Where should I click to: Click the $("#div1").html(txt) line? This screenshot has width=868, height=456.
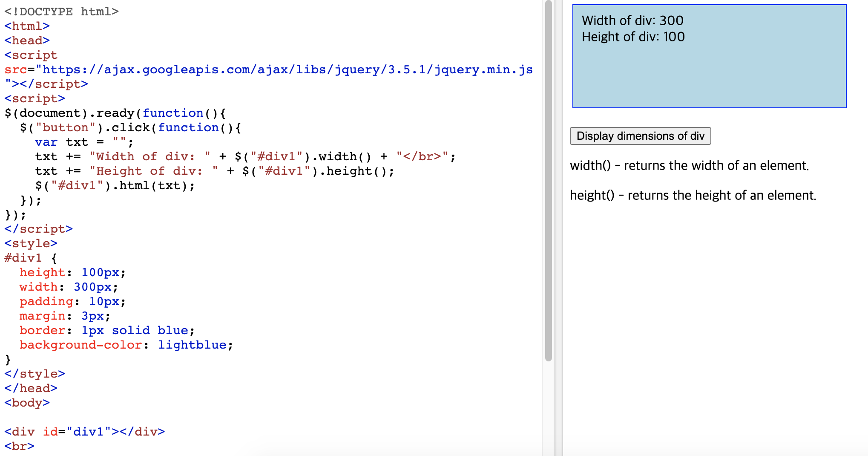click(115, 185)
